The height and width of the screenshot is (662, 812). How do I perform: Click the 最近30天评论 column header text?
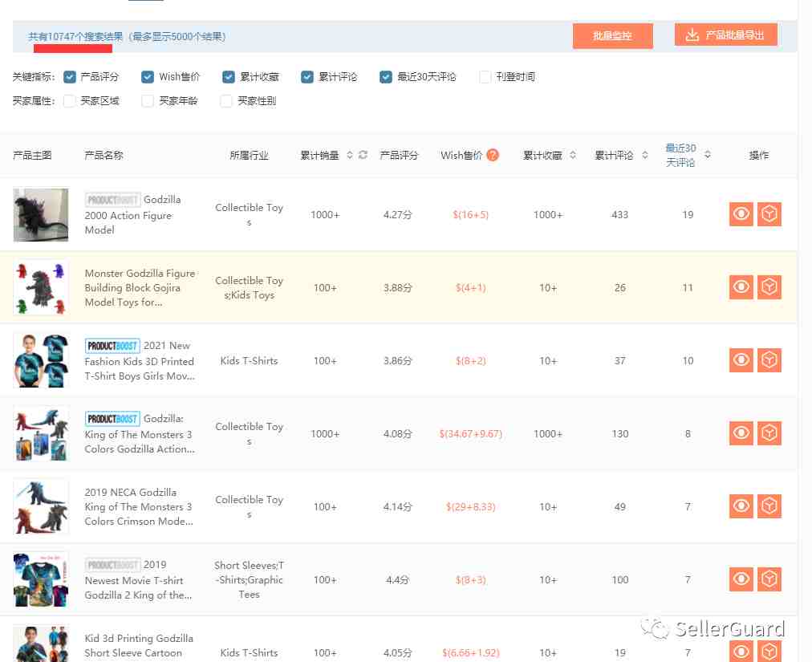pos(680,155)
